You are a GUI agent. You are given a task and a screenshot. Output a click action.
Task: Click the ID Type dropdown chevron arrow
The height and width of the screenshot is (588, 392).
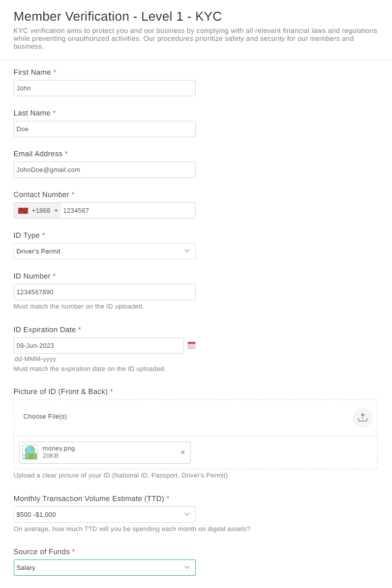point(187,252)
